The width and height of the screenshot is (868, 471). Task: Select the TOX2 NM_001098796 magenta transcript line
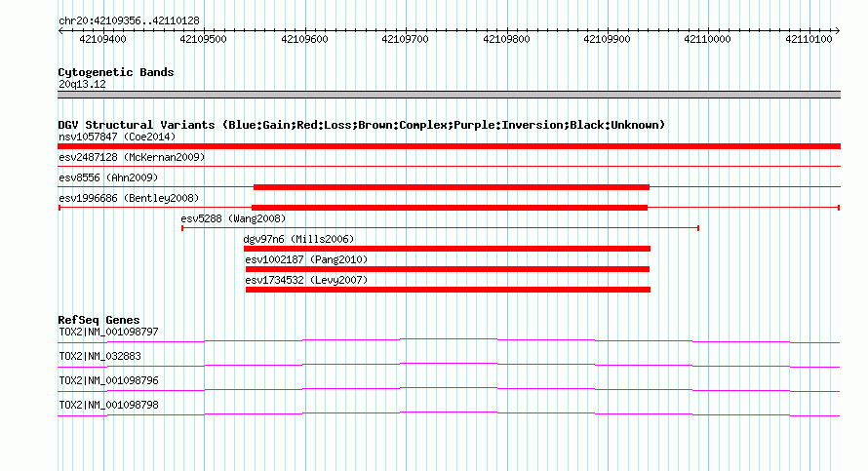[x=449, y=390]
